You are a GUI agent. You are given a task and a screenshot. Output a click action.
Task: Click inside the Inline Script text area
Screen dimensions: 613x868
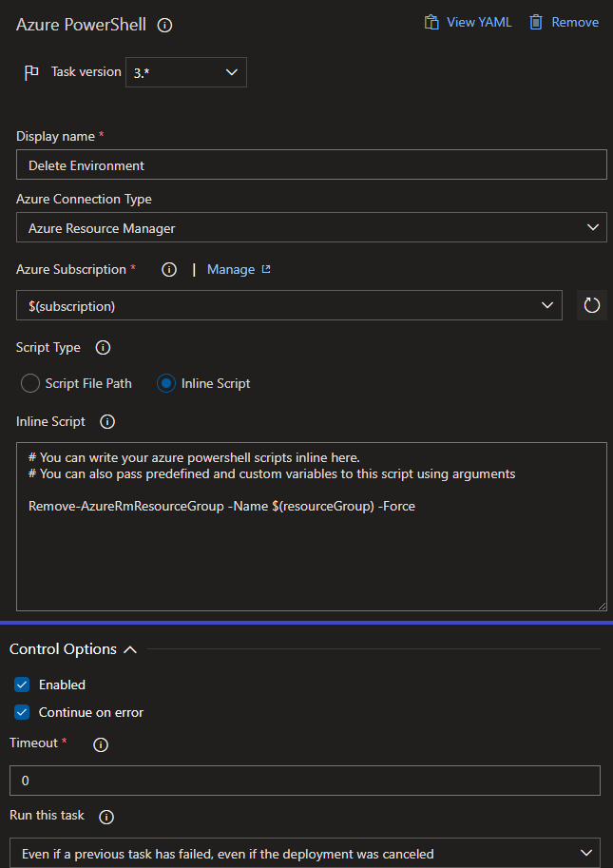tap(312, 527)
